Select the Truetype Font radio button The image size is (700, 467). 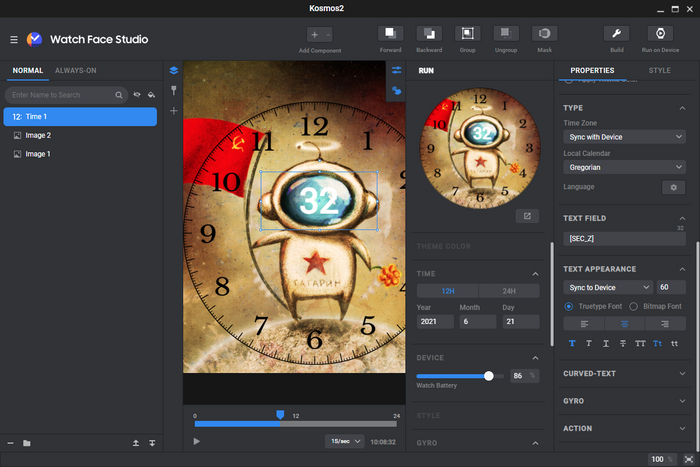click(x=569, y=306)
